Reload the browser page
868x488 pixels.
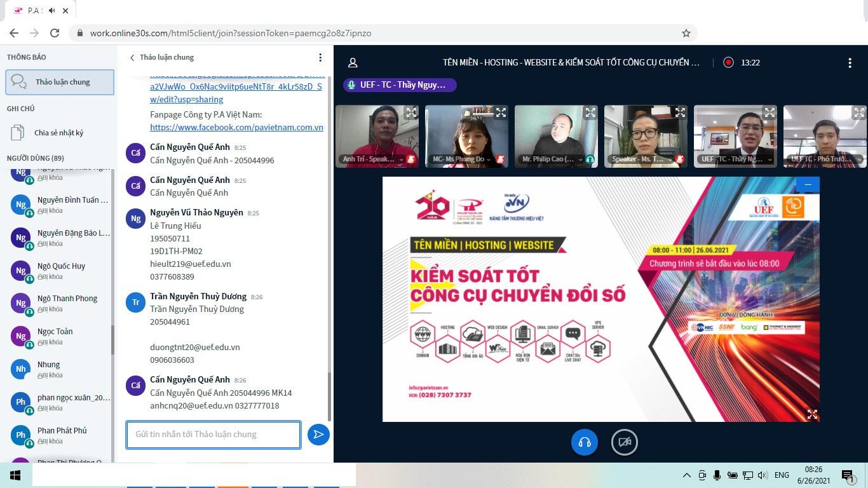click(55, 33)
